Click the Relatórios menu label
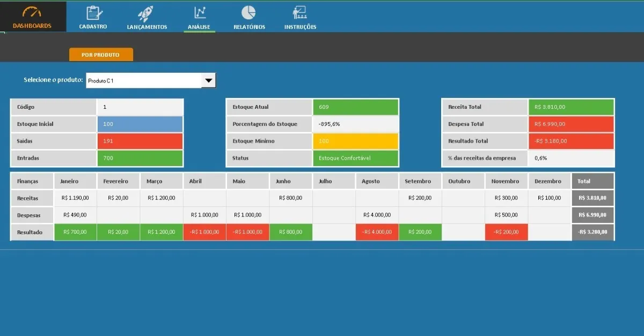 pos(249,27)
